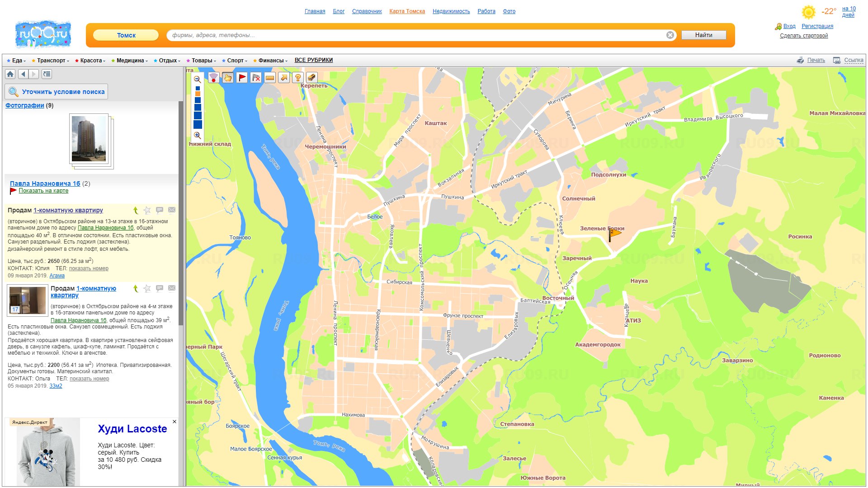
Task: Click the search input field
Action: 416,35
